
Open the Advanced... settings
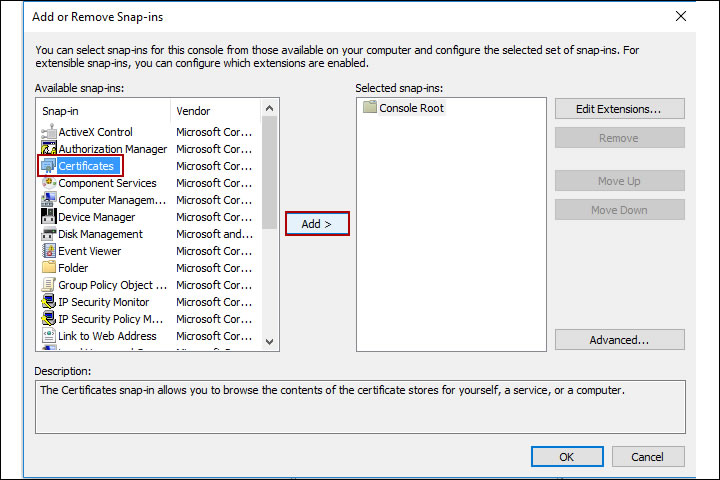[x=619, y=340]
